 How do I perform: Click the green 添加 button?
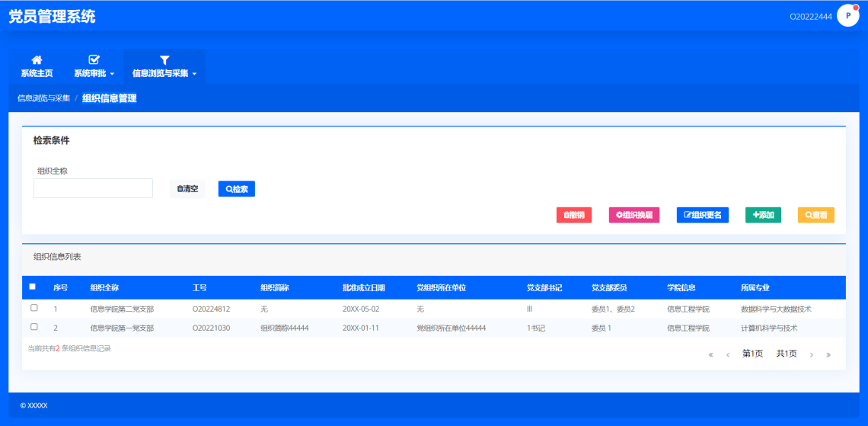coord(764,215)
